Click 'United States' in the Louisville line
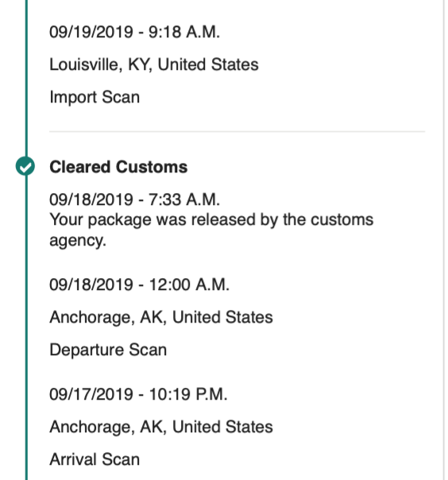448x480 pixels. coord(208,64)
